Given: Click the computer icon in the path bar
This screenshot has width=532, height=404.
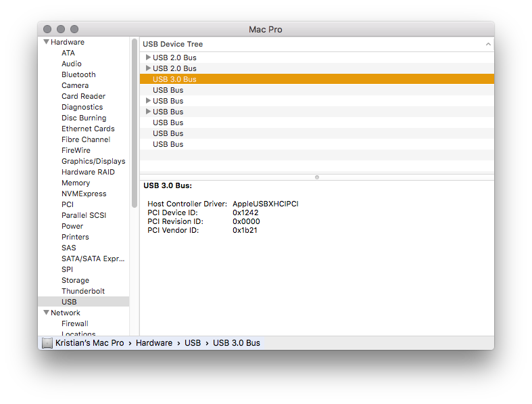Looking at the screenshot, I should 47,343.
